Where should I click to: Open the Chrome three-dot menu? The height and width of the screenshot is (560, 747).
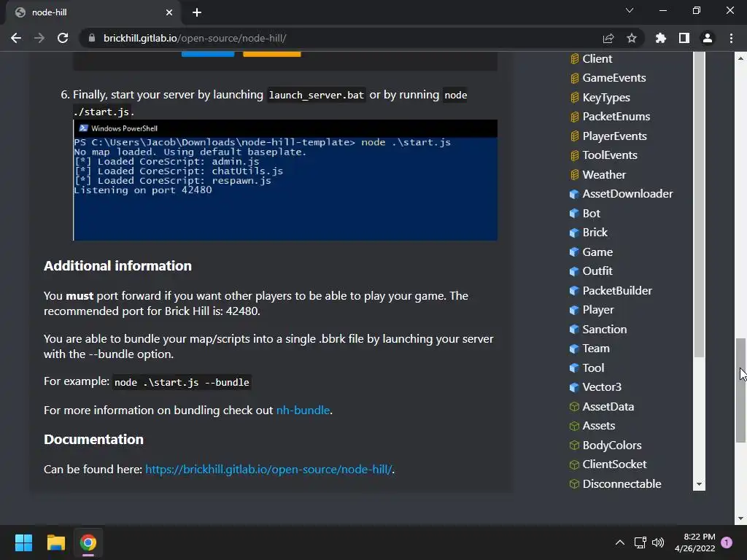pyautogui.click(x=731, y=38)
